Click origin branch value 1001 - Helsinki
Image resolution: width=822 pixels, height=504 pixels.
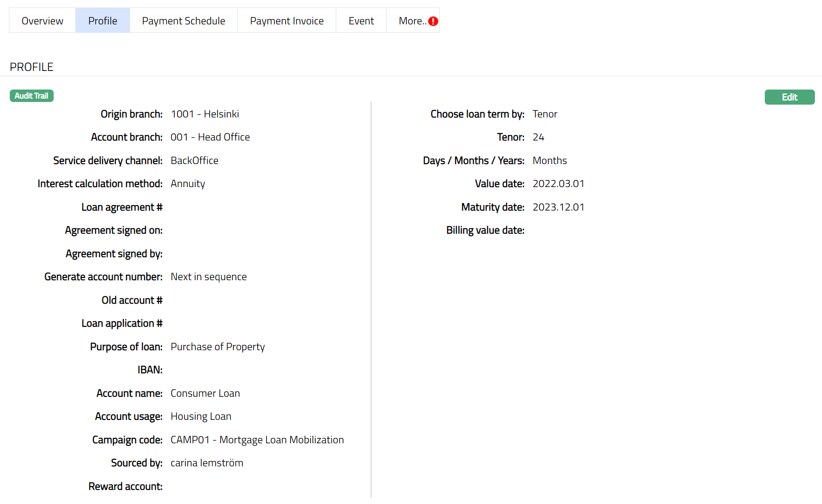(x=205, y=114)
